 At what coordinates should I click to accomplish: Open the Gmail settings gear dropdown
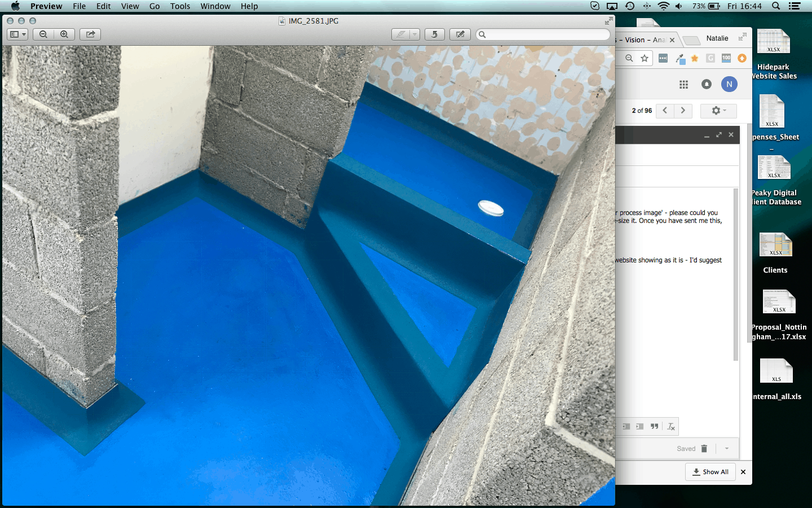718,111
